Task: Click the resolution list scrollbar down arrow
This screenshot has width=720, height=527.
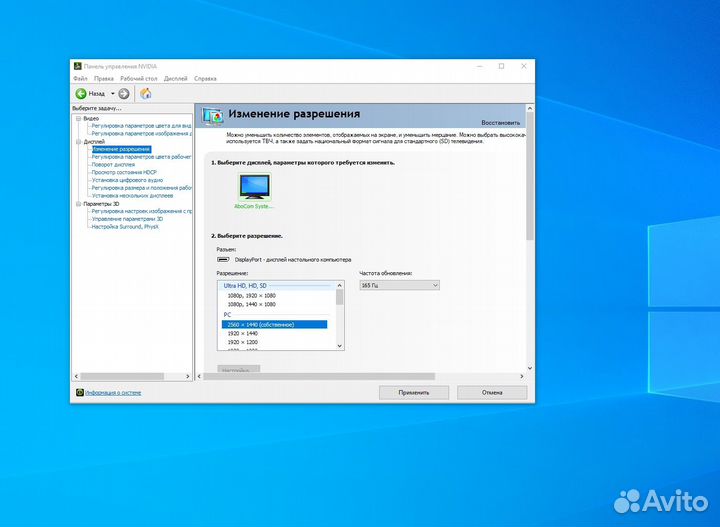Action: click(x=339, y=346)
